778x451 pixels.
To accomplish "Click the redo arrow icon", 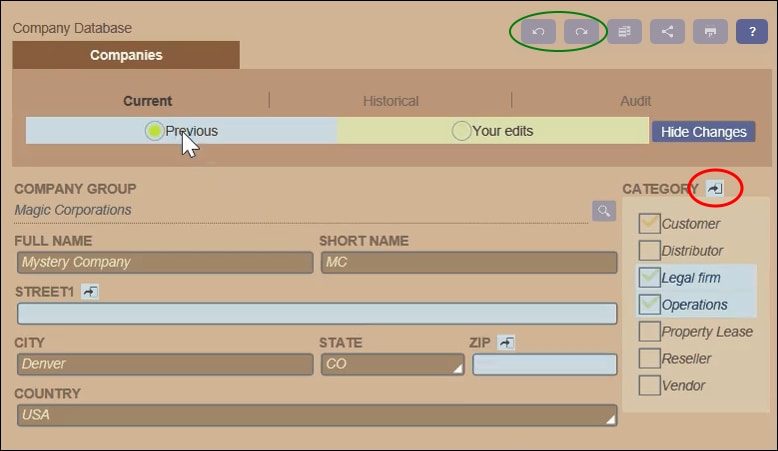I will pyautogui.click(x=581, y=32).
